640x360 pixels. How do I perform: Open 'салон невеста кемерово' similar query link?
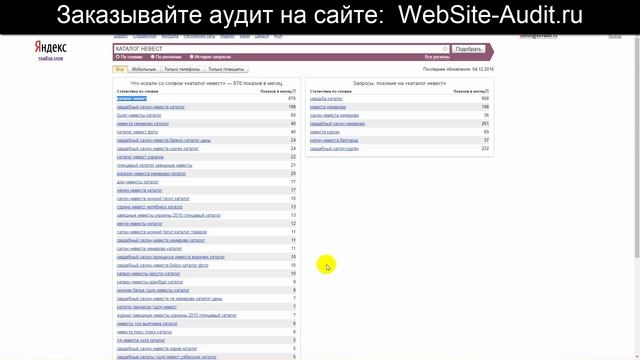pyautogui.click(x=334, y=116)
